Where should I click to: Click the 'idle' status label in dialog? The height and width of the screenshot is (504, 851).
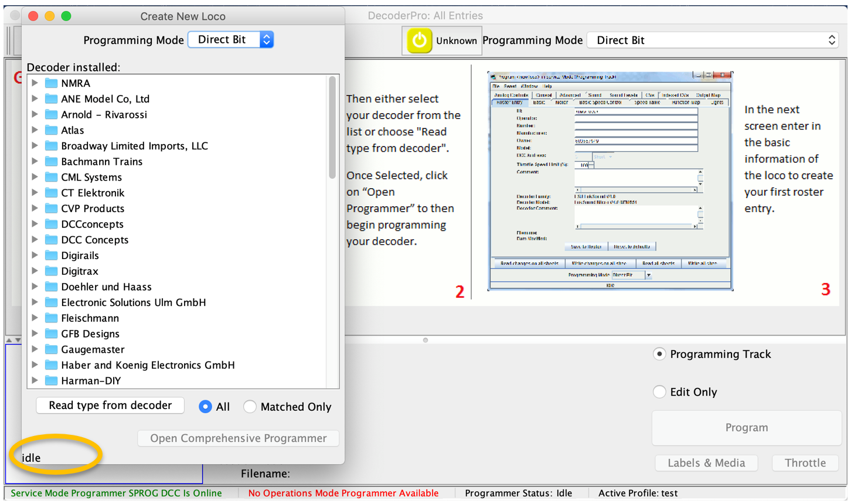pyautogui.click(x=31, y=458)
